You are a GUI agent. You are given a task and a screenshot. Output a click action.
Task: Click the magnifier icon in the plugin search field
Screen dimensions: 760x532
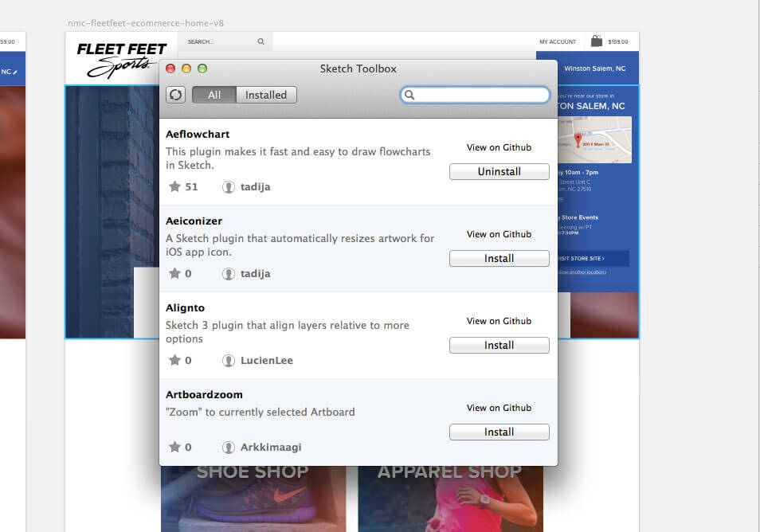[410, 95]
